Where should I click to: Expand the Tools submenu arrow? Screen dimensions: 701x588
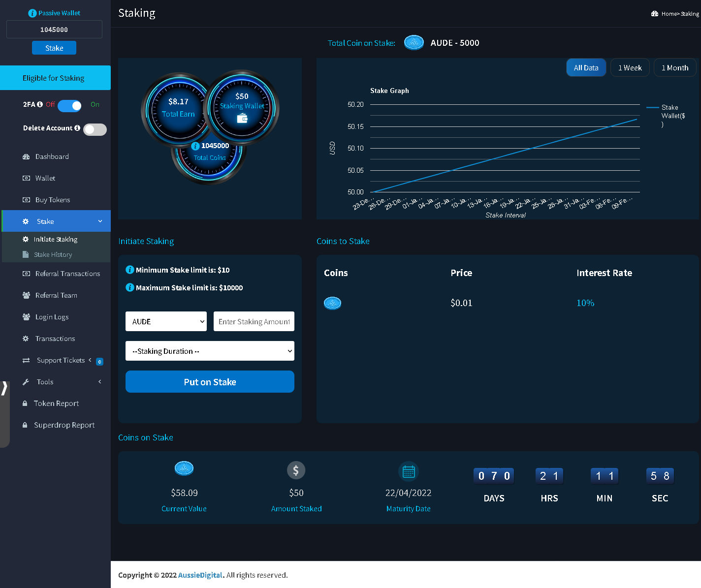(x=100, y=382)
